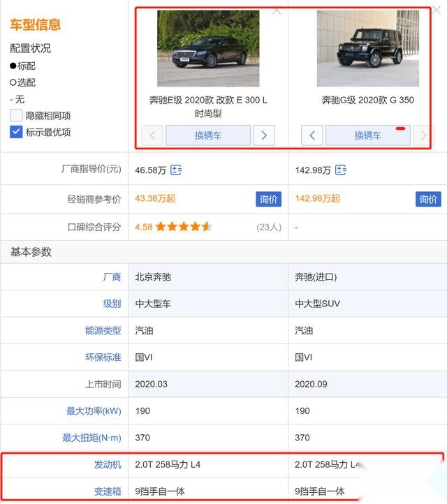Open the 奔驰G级 SUV photo
Viewport: 447px width, 504px height.
tap(368, 48)
